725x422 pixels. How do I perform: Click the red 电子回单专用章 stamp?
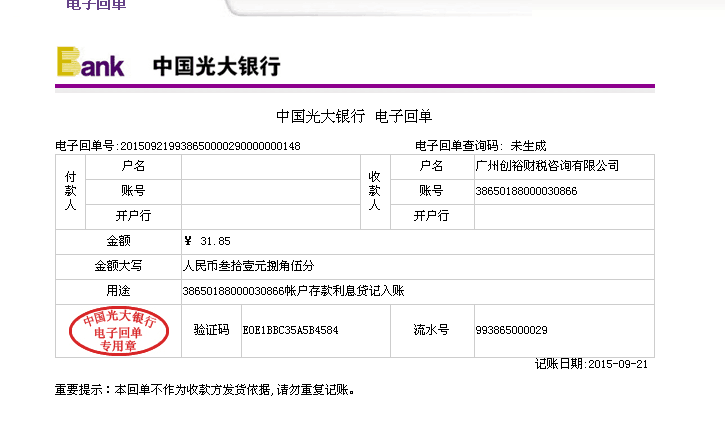click(x=119, y=331)
